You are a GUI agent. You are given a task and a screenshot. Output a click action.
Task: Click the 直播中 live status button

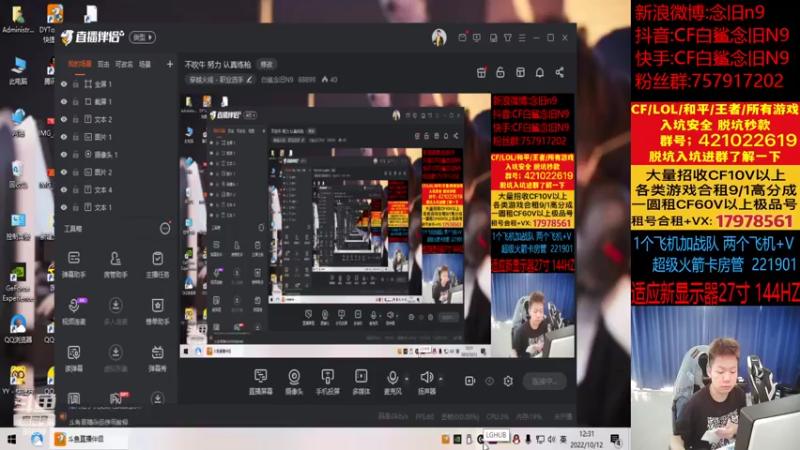click(544, 381)
